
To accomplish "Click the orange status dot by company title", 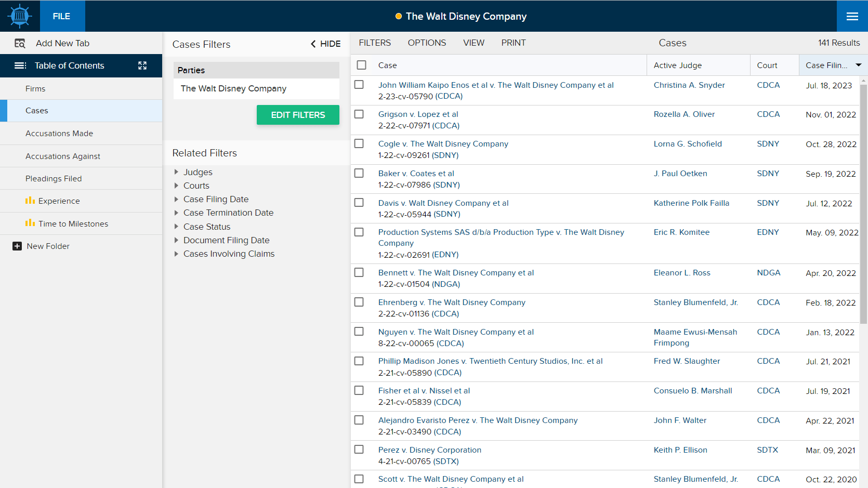I will pos(399,16).
